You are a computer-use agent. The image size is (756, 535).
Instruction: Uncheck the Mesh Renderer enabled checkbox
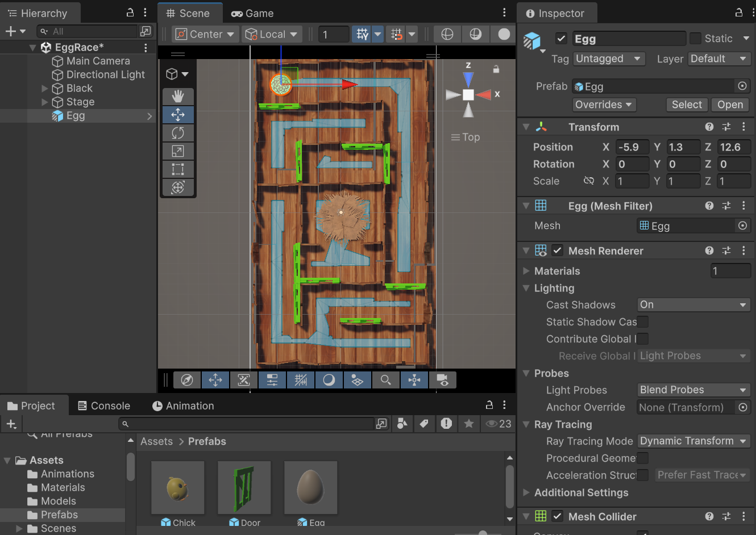click(x=557, y=250)
